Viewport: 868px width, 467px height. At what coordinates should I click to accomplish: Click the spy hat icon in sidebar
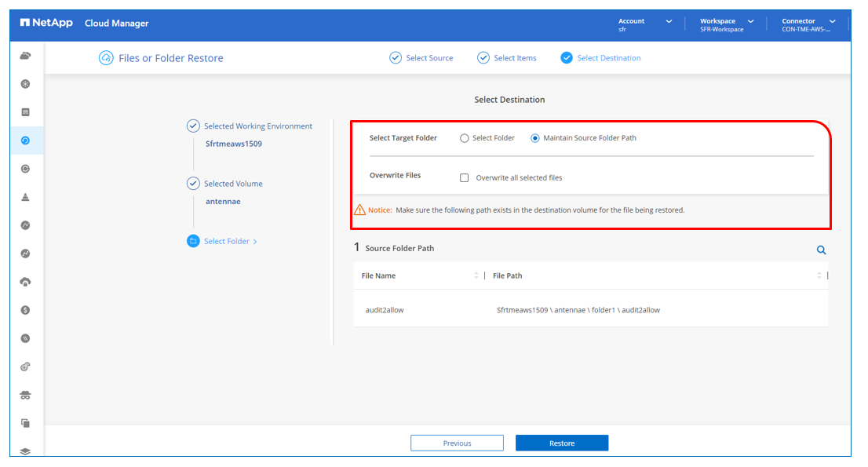[25, 395]
